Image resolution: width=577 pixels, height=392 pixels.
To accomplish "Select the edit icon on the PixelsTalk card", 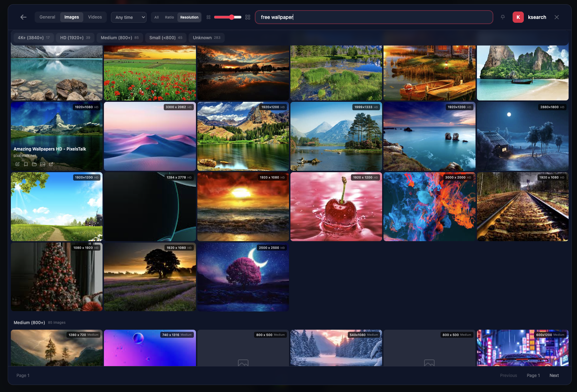I will click(x=17, y=164).
